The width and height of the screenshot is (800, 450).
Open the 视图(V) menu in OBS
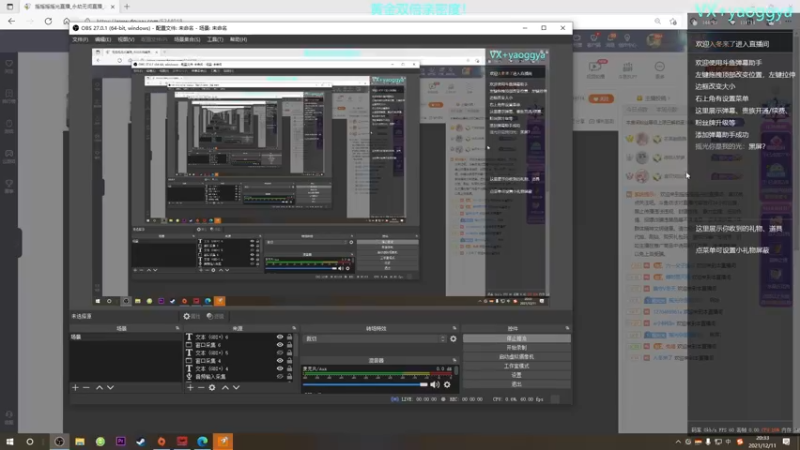pyautogui.click(x=126, y=39)
